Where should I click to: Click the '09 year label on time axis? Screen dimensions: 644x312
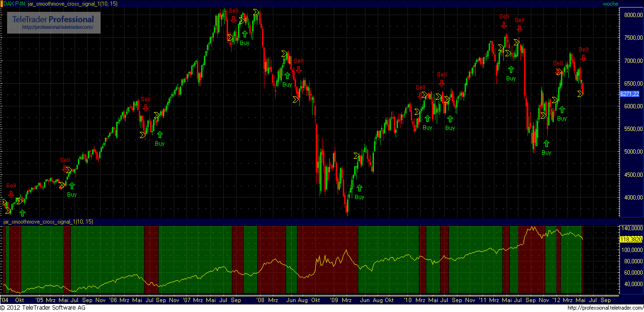335,300
